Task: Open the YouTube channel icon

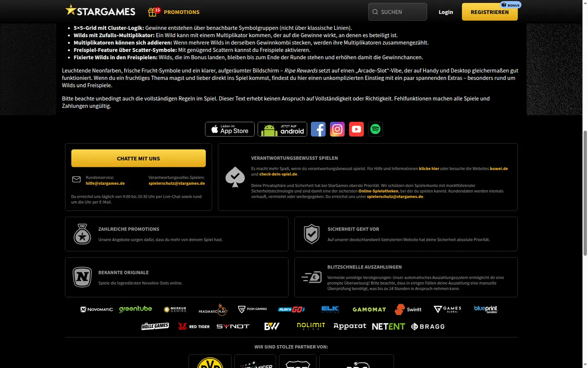Action: [356, 129]
